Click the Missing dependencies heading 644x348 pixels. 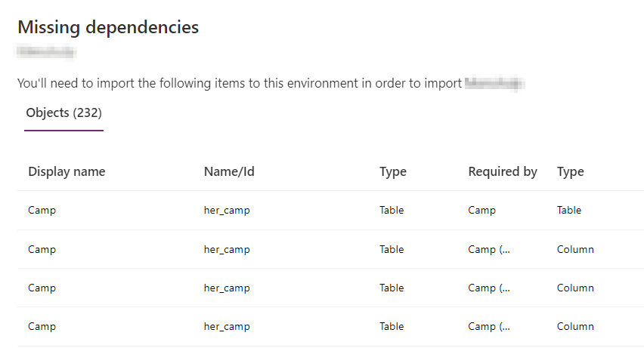click(x=108, y=28)
